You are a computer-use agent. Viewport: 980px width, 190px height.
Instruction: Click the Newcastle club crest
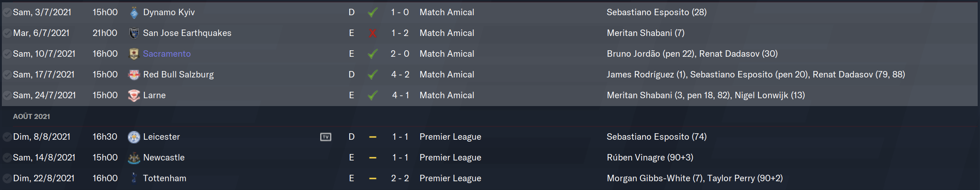pos(134,158)
